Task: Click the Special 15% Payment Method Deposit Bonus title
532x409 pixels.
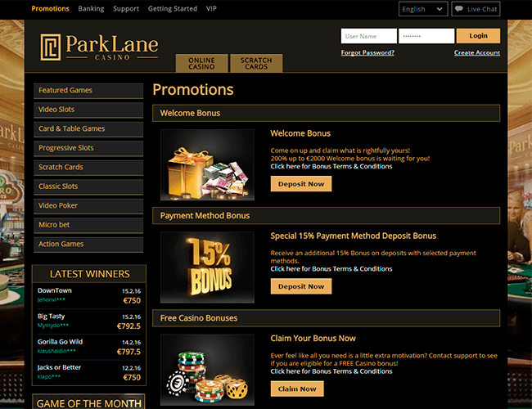Action: (x=354, y=236)
